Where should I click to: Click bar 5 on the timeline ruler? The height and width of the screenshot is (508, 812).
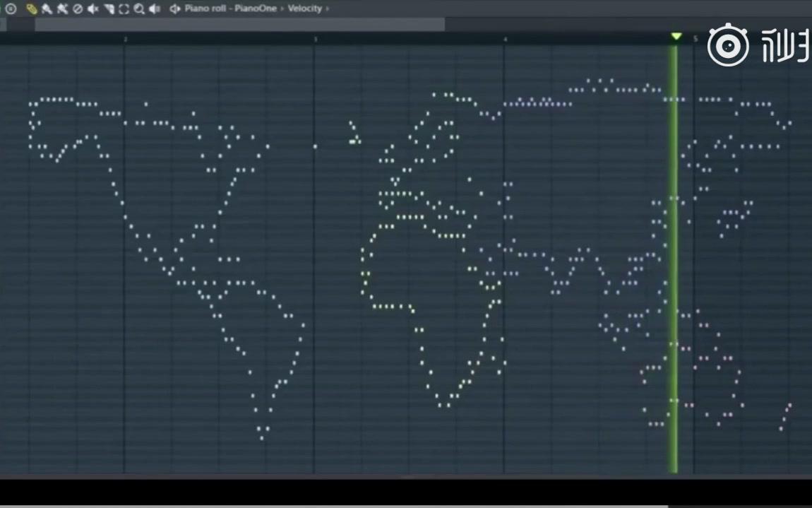coord(695,39)
